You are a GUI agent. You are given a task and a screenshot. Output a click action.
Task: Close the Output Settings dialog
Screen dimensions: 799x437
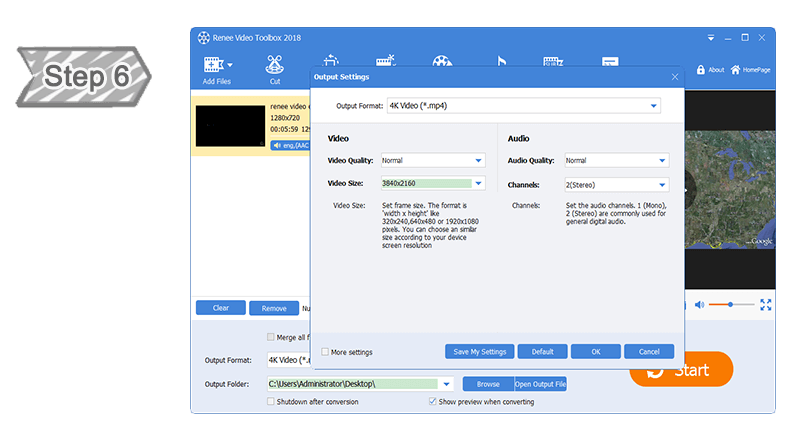[674, 77]
